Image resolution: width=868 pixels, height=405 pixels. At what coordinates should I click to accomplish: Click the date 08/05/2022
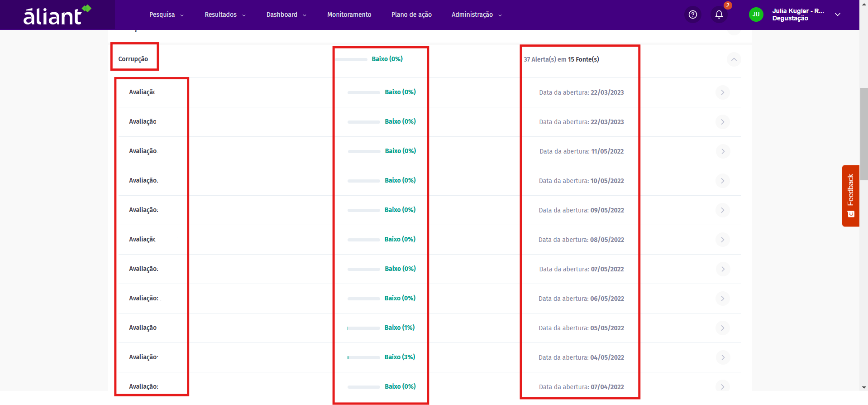tap(607, 240)
